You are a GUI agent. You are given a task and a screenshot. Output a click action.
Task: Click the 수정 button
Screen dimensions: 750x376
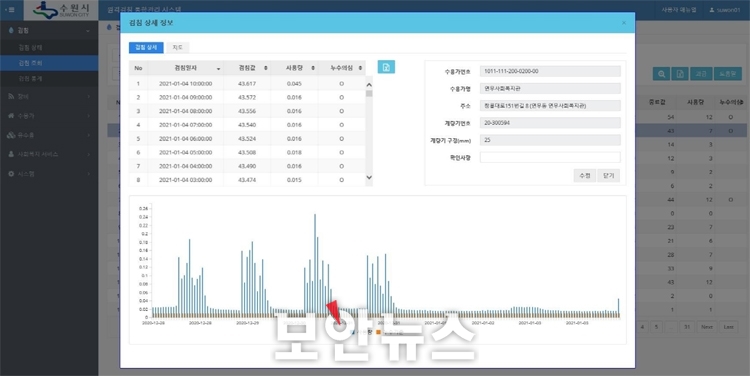pos(585,176)
